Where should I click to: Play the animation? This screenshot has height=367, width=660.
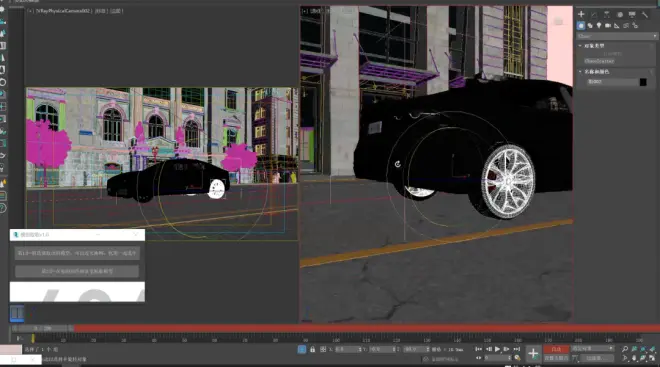(x=498, y=349)
